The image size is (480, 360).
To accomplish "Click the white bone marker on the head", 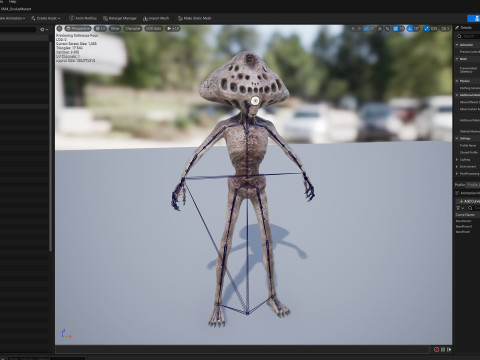I will pyautogui.click(x=255, y=100).
